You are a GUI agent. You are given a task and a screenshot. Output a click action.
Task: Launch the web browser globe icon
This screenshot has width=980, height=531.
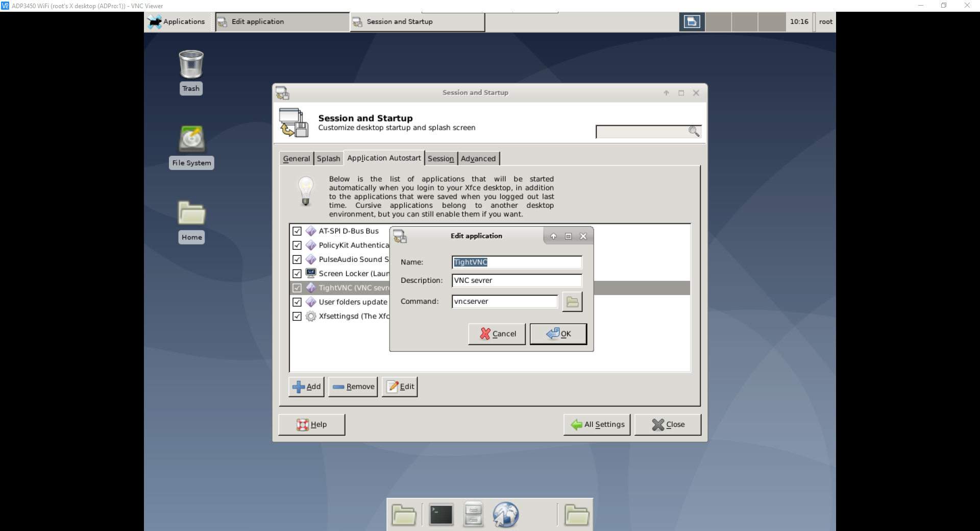(x=505, y=515)
